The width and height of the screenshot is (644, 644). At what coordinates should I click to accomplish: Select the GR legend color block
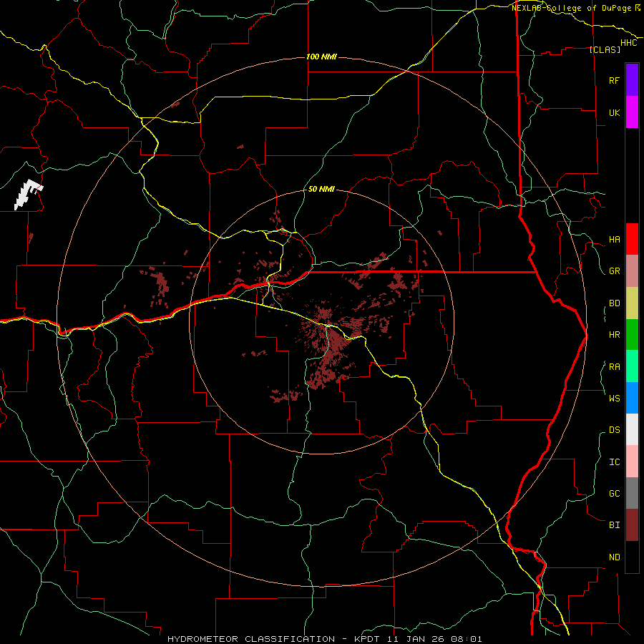point(632,271)
